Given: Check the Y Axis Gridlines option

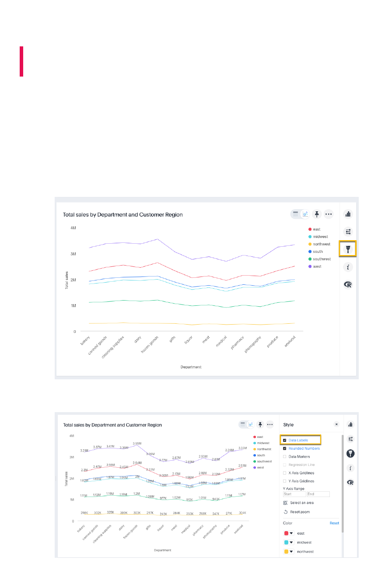Looking at the screenshot, I should coord(285,481).
